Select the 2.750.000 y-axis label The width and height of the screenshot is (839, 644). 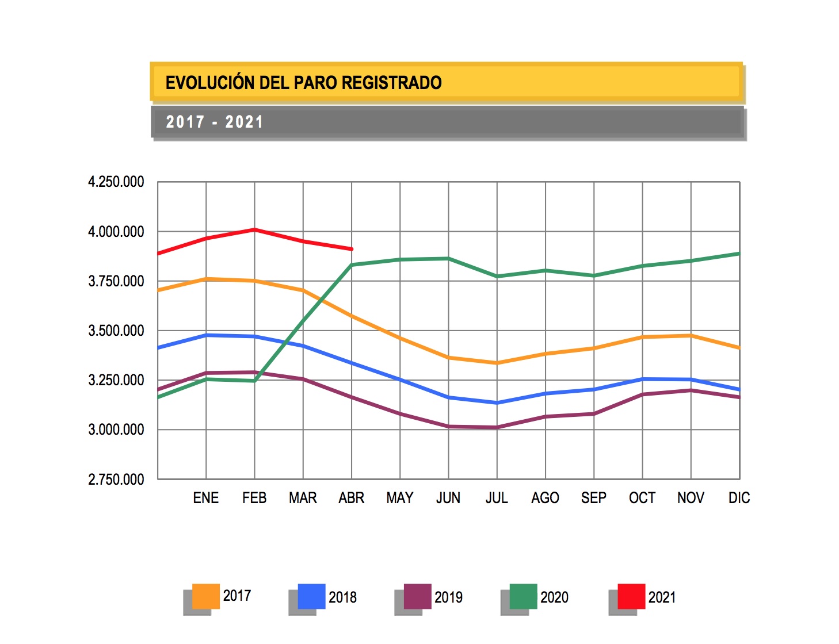(116, 480)
